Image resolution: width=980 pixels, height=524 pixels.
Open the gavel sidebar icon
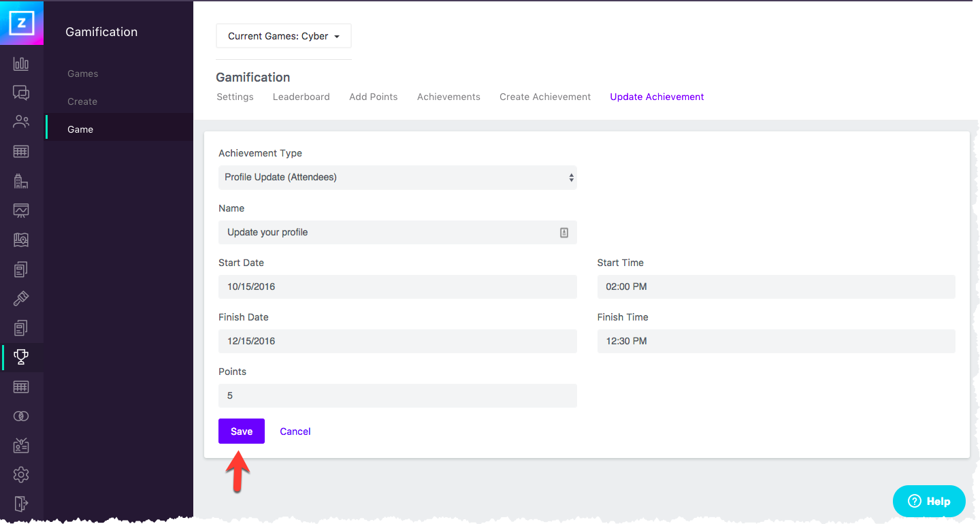[21, 298]
